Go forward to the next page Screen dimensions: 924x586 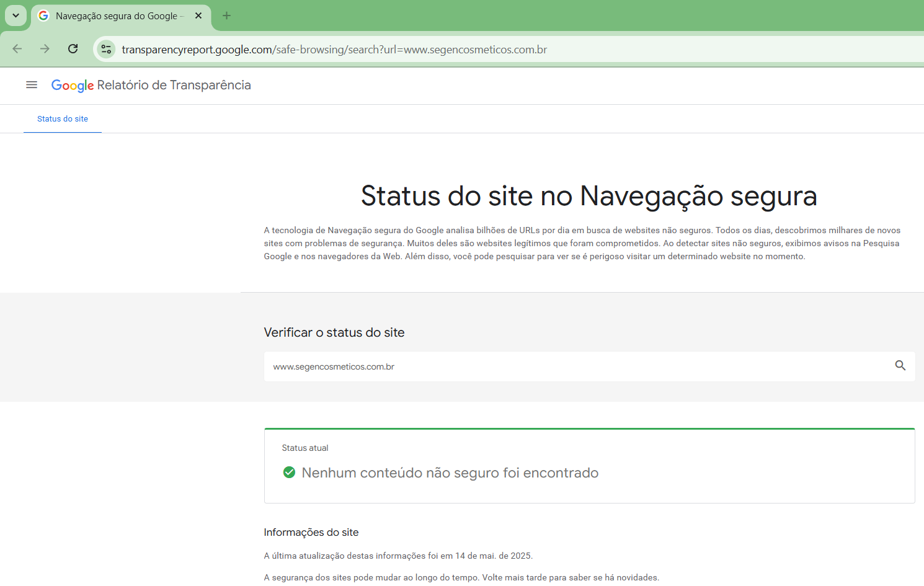coord(45,49)
